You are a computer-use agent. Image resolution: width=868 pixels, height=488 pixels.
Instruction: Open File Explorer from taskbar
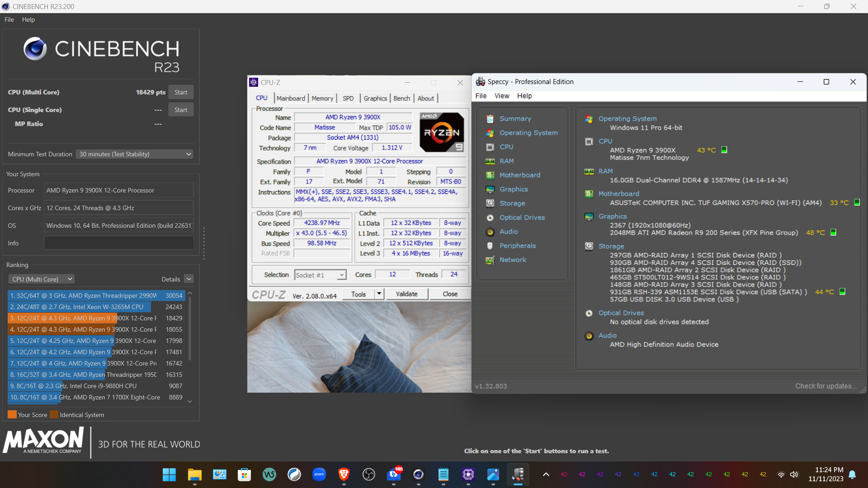click(x=194, y=474)
